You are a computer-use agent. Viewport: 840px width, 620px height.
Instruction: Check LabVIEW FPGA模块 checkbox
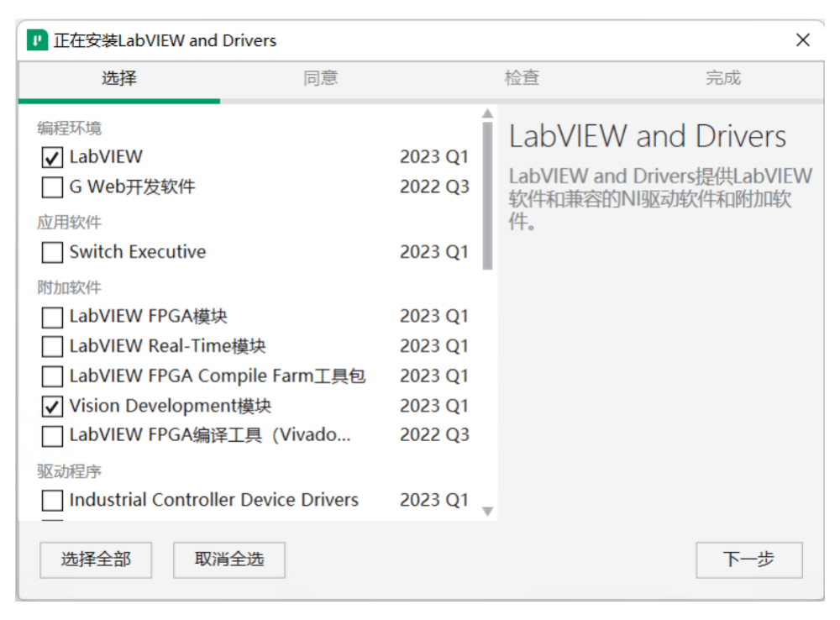coord(52,318)
